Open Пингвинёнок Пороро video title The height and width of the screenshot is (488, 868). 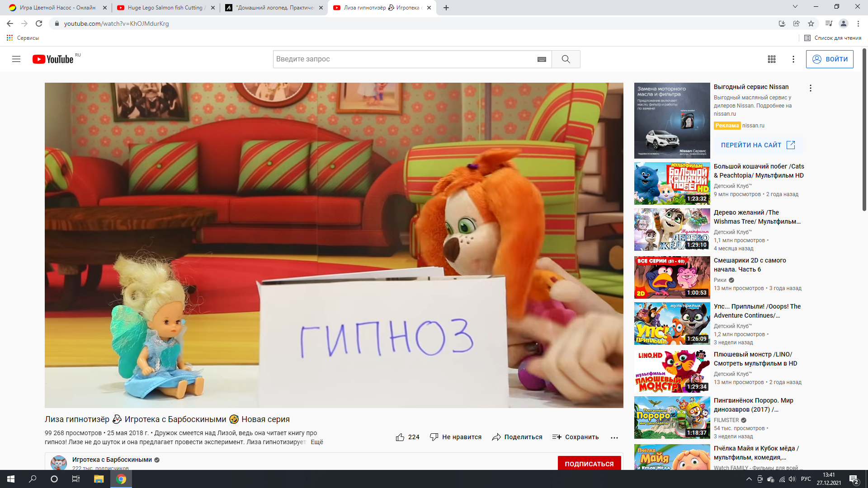[x=754, y=405]
